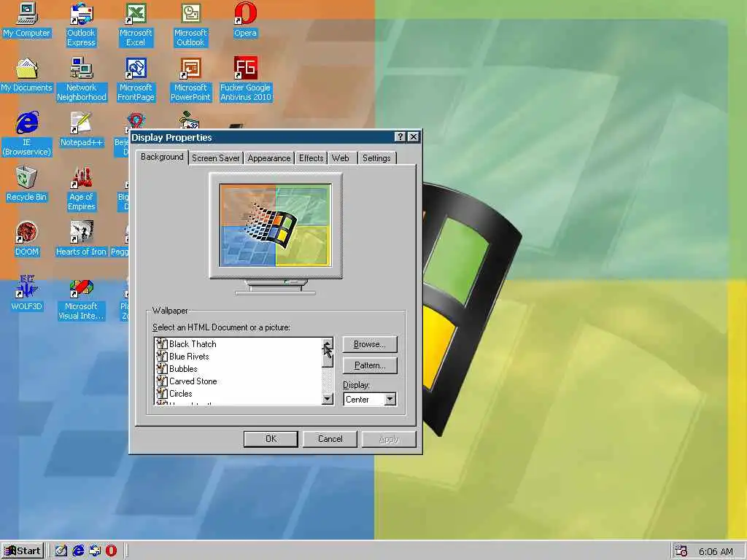
Task: Select the Hearts of Iron desktop shortcut
Action: click(x=81, y=238)
